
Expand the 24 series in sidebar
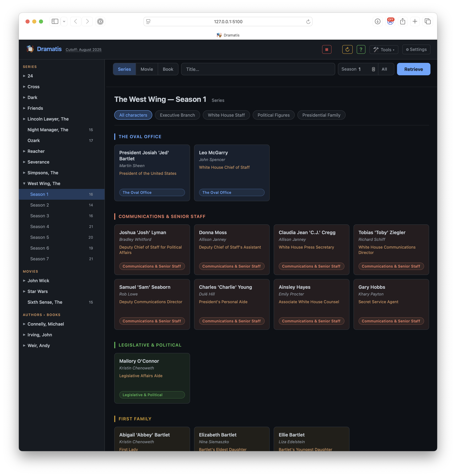(x=24, y=76)
